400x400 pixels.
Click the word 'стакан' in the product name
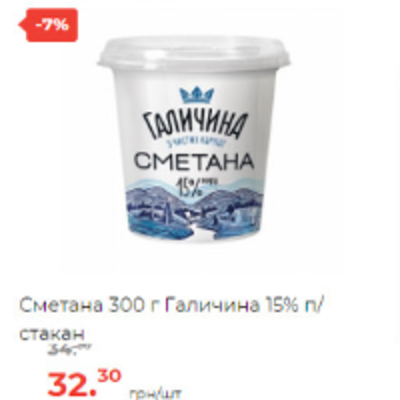[52, 333]
